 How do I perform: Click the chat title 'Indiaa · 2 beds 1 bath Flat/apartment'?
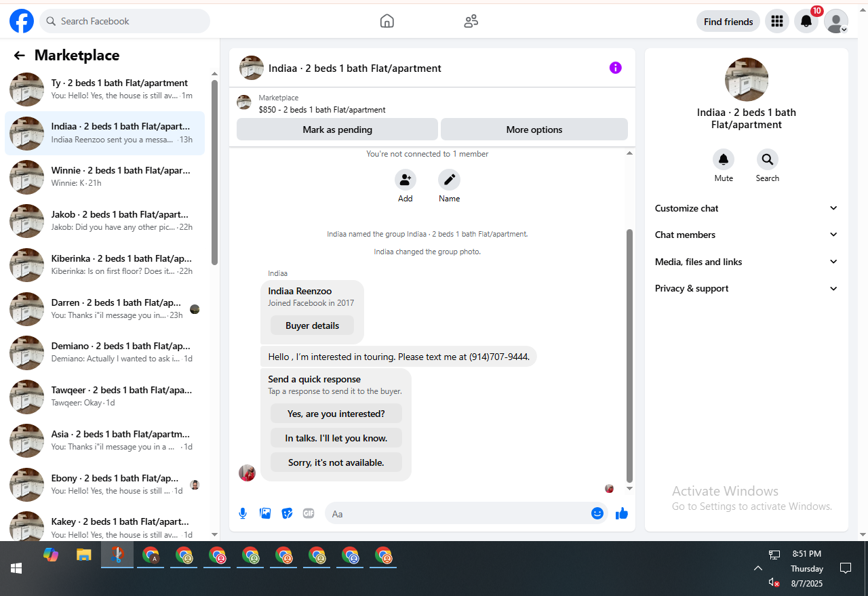point(355,68)
